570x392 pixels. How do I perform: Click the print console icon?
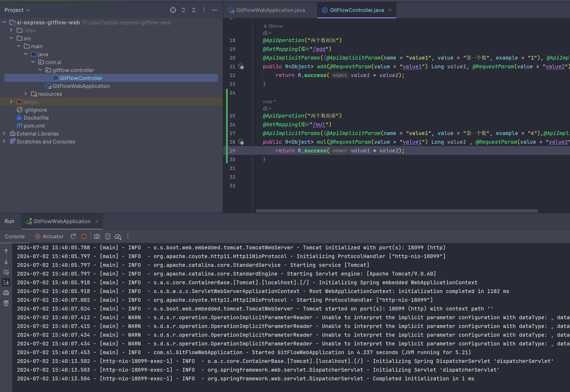[6, 293]
